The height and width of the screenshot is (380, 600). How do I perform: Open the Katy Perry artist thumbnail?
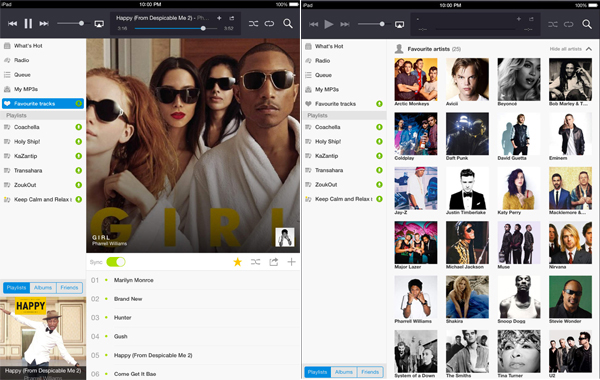(519, 188)
